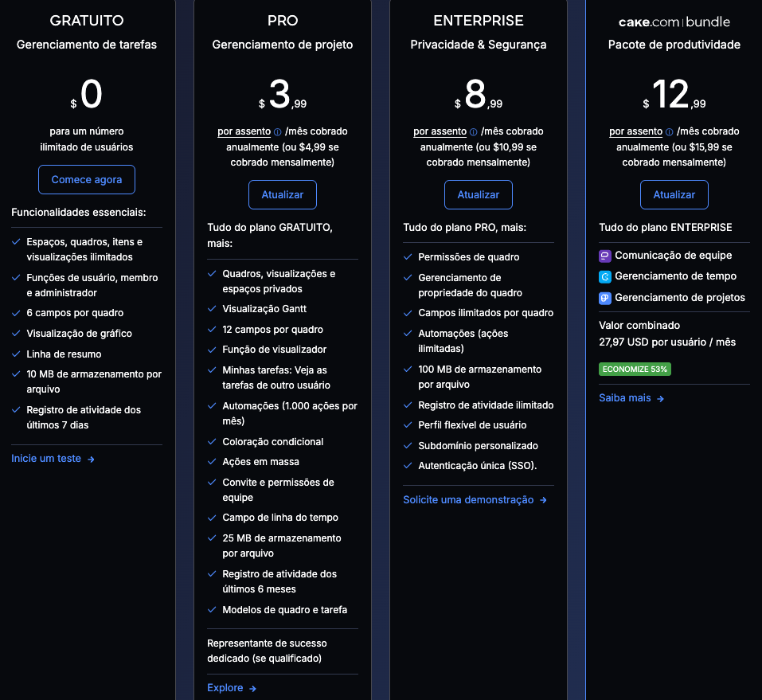Open 'Solicite uma demonstração' link

coord(469,499)
